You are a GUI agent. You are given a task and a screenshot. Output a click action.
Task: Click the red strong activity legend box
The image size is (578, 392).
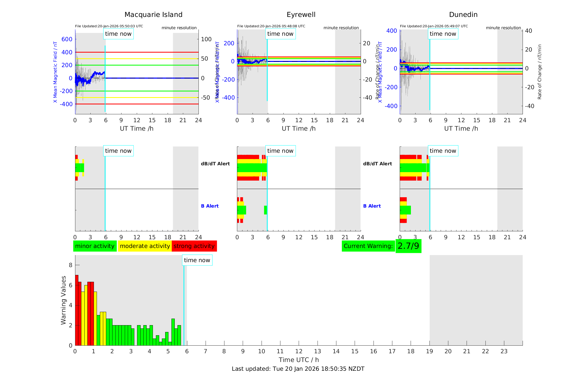tap(194, 246)
